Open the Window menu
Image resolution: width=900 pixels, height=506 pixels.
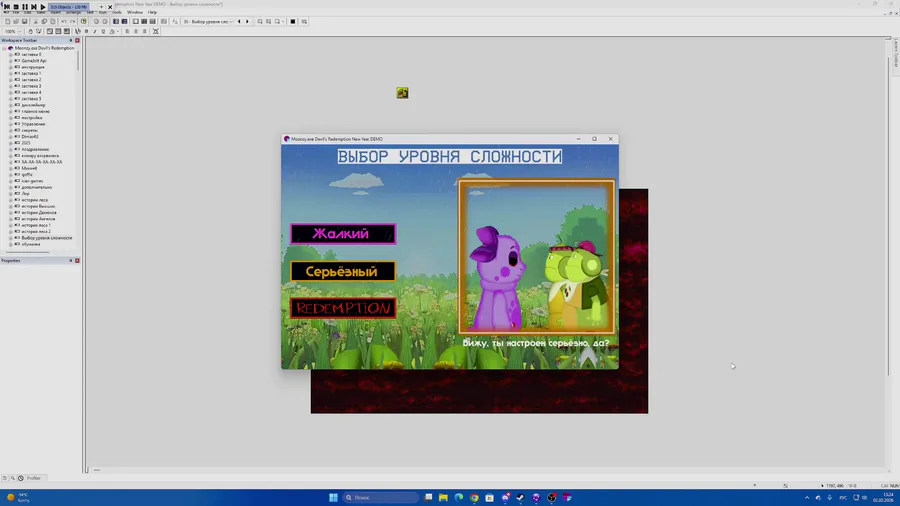pos(135,12)
